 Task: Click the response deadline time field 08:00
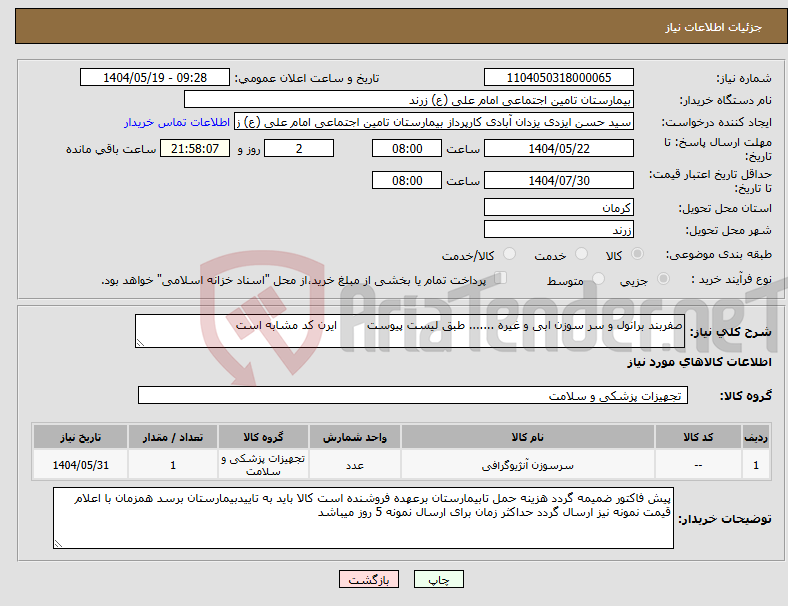pyautogui.click(x=407, y=148)
